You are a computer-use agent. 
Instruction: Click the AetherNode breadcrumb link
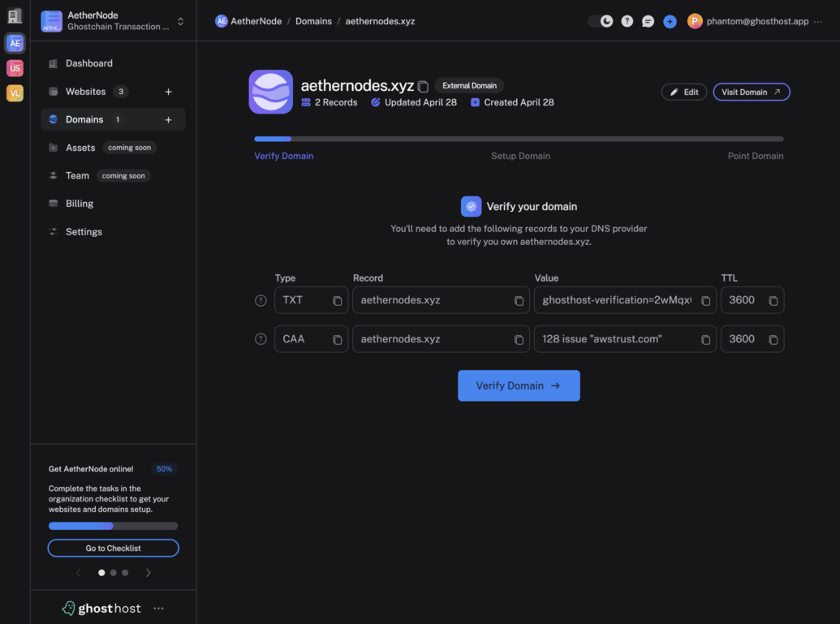[248, 21]
